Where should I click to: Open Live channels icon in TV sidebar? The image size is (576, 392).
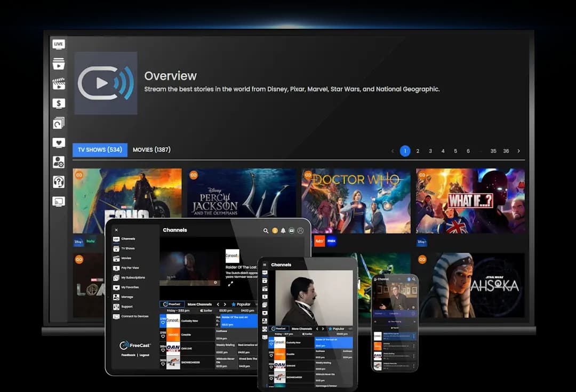59,44
